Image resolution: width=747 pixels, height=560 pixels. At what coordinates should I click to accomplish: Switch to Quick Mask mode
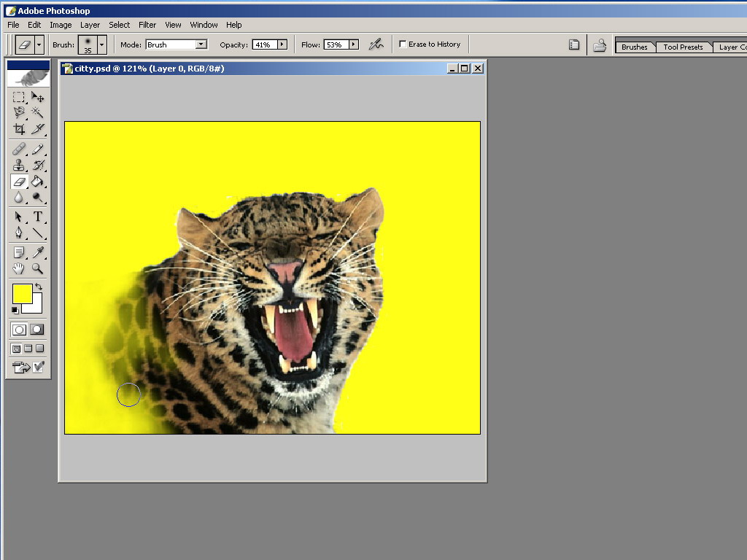point(37,330)
